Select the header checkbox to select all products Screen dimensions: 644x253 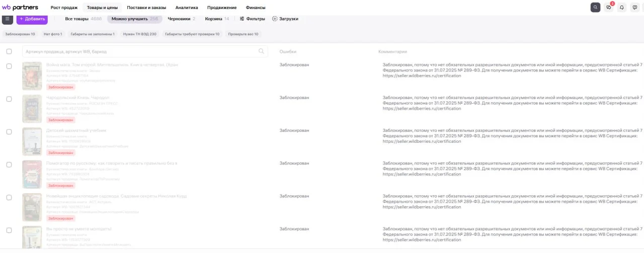pyautogui.click(x=9, y=51)
